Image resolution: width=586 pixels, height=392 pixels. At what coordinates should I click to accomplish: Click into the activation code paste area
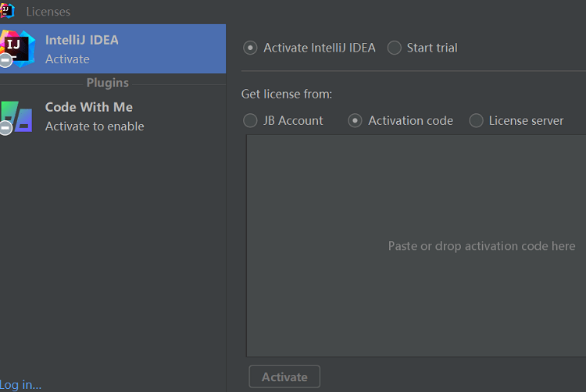(x=416, y=246)
